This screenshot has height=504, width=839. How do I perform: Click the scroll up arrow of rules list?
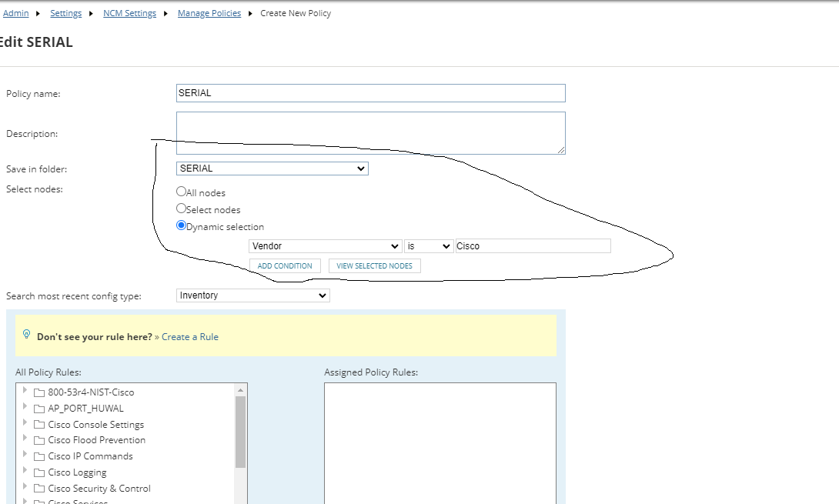tap(241, 389)
